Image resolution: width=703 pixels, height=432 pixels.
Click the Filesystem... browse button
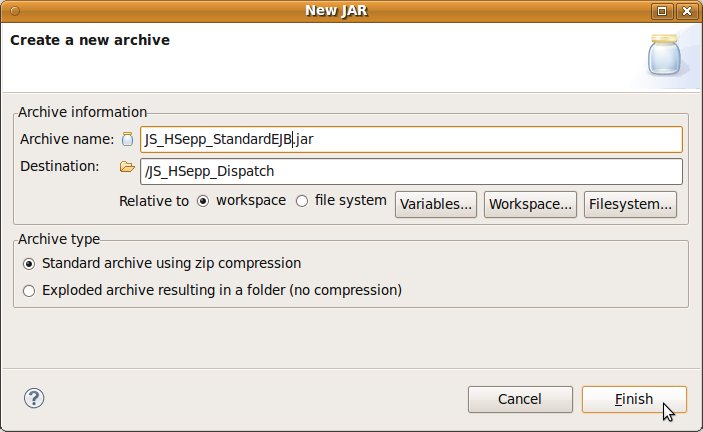click(x=631, y=204)
